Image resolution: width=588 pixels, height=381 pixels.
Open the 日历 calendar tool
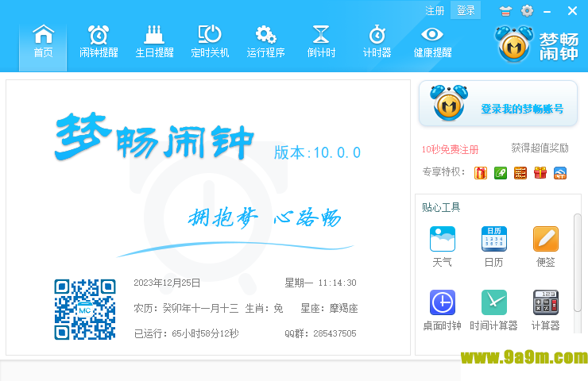pyautogui.click(x=494, y=247)
